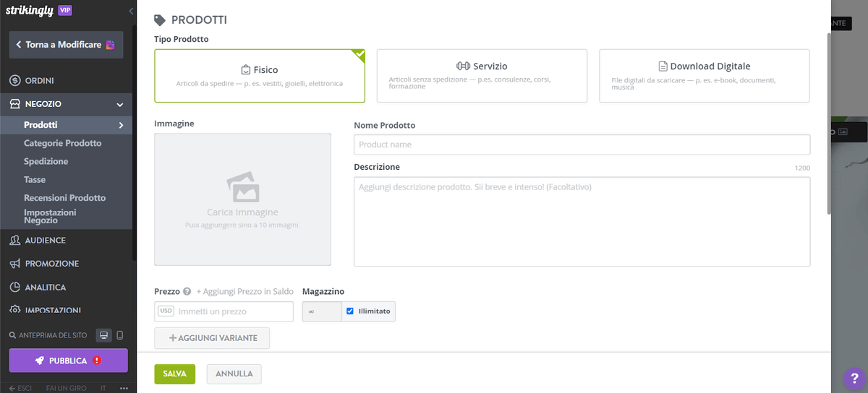Click the Annulla button
Image resolution: width=868 pixels, height=393 pixels.
[234, 373]
